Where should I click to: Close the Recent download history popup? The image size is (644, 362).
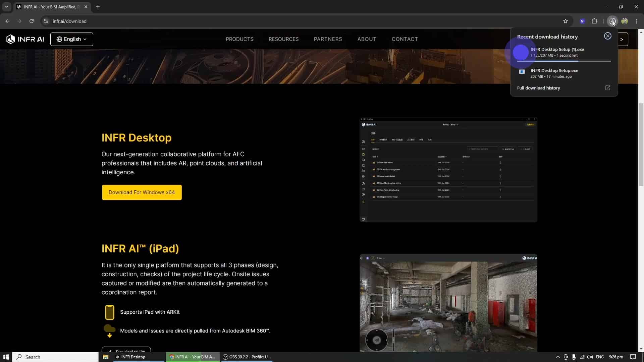(607, 36)
